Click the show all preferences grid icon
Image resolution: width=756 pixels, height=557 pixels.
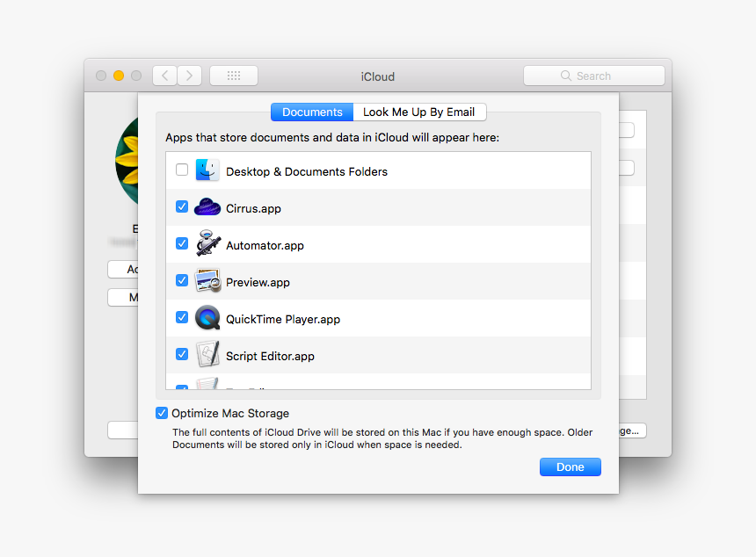[x=233, y=76]
